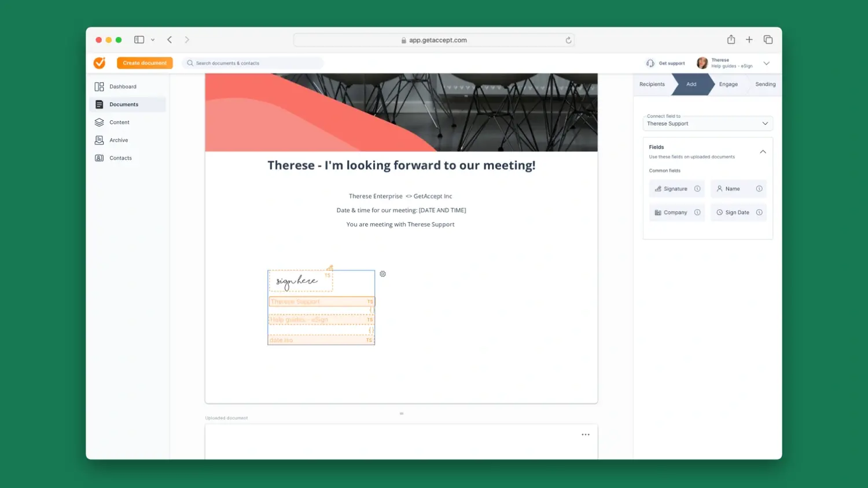This screenshot has height=488, width=868.
Task: Open a new browser tab
Action: (x=749, y=39)
